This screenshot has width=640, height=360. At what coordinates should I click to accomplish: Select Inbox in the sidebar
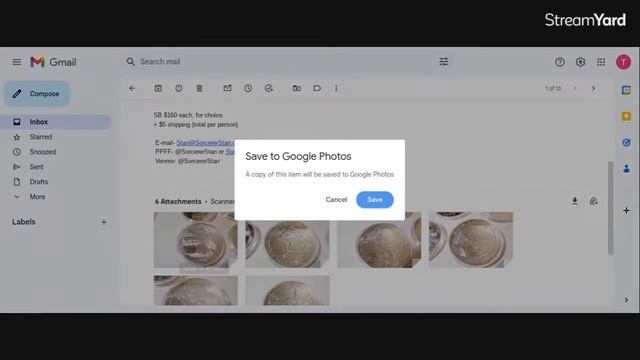click(56, 122)
